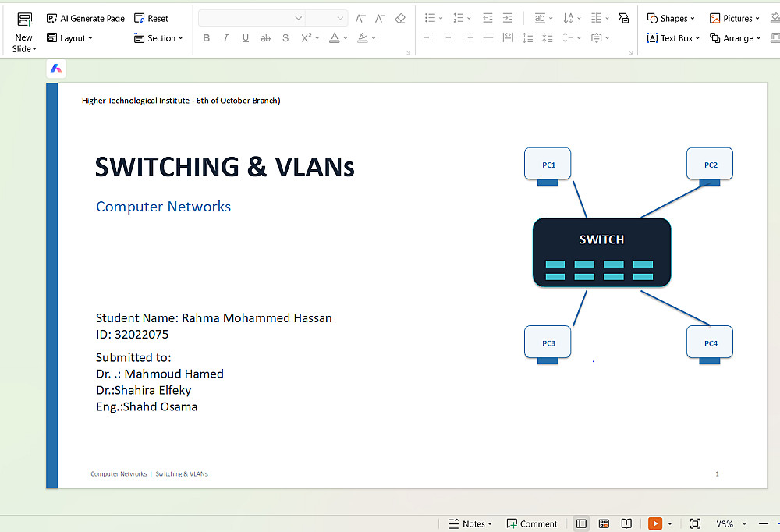Click AI Generate Page button
The width and height of the screenshot is (780, 532).
(86, 19)
